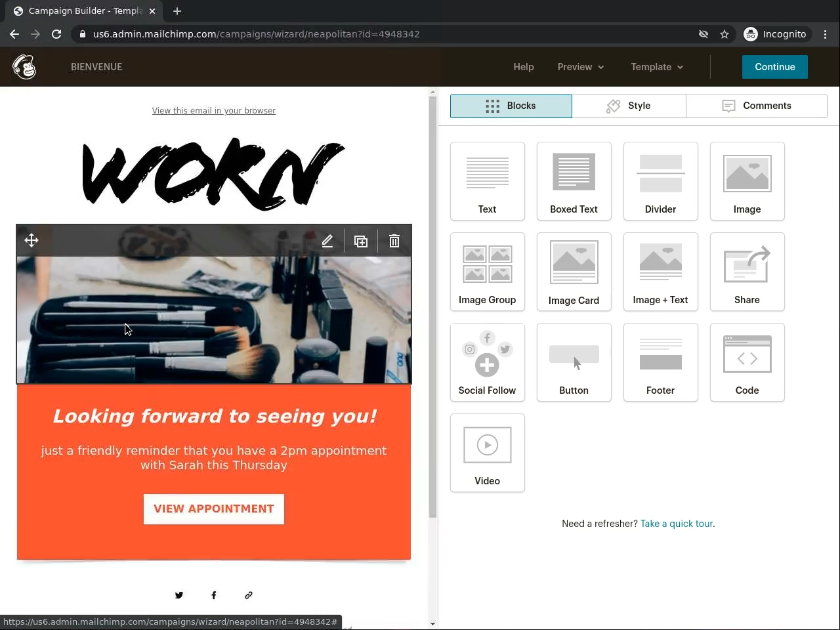Screen dimensions: 840x630
Task: Click the BIENVENUE campaign name
Action: pos(96,67)
